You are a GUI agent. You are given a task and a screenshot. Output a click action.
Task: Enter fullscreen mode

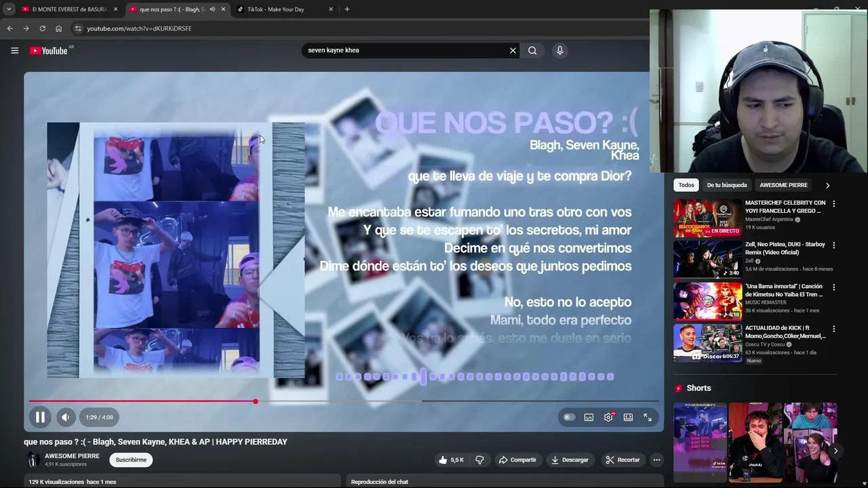tap(648, 418)
